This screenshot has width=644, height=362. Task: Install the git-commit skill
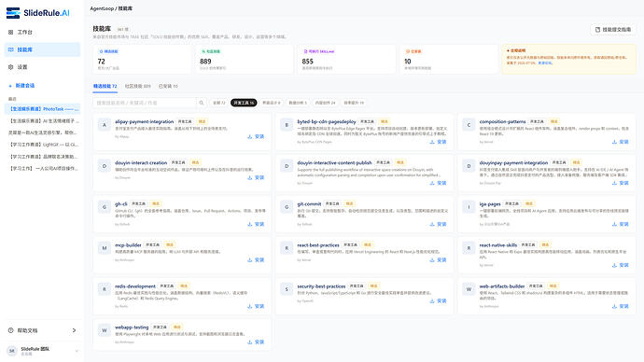(439, 224)
